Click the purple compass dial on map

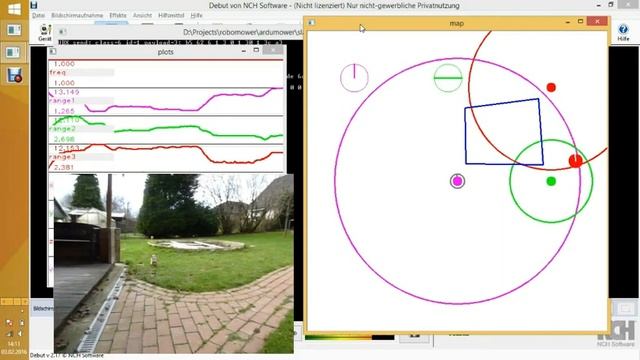[x=354, y=78]
